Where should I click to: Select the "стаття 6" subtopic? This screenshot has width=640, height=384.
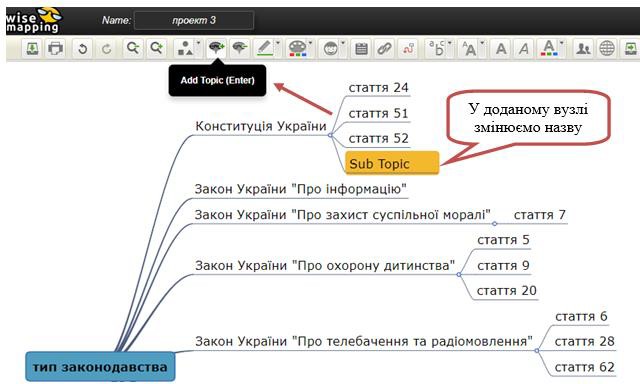pyautogui.click(x=581, y=317)
